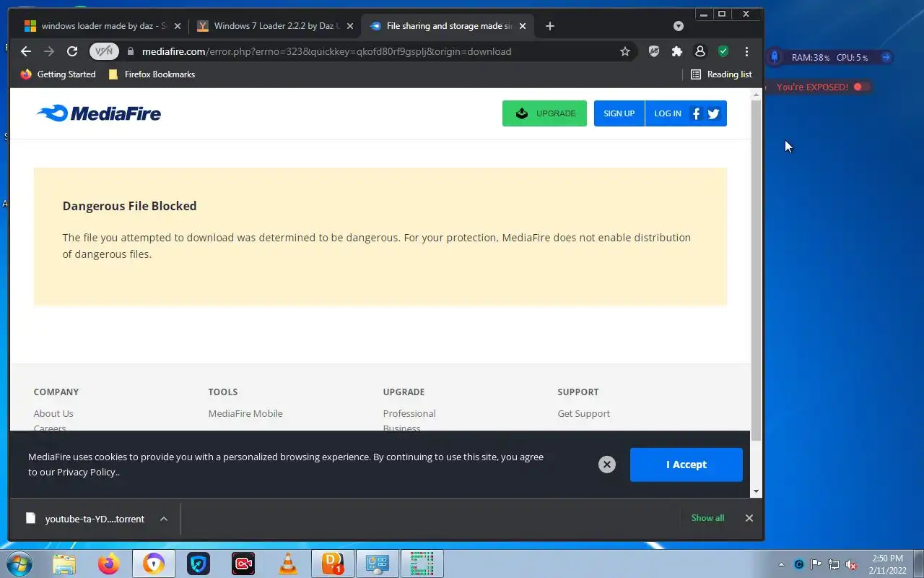Viewport: 924px width, 578px height.
Task: Open a new tab with plus button
Action: tap(550, 26)
